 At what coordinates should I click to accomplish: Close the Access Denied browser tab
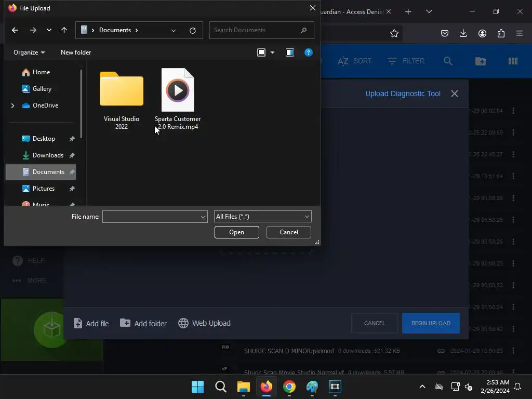(x=389, y=11)
